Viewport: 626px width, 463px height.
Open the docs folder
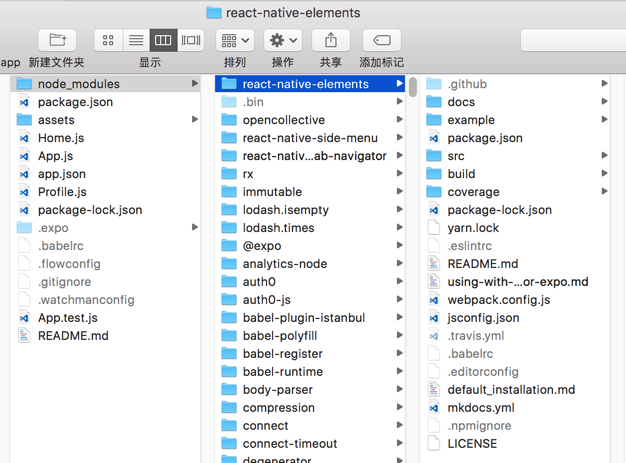pos(515,102)
